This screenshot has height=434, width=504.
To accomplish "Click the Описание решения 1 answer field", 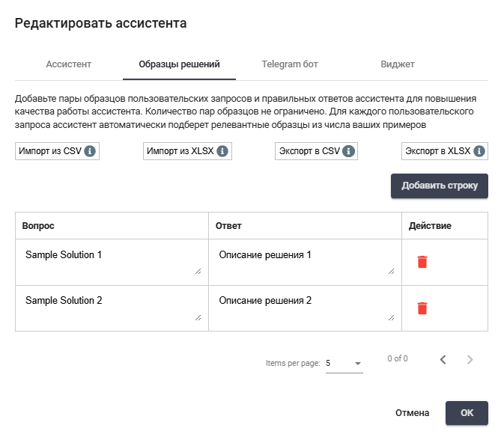I will point(305,261).
